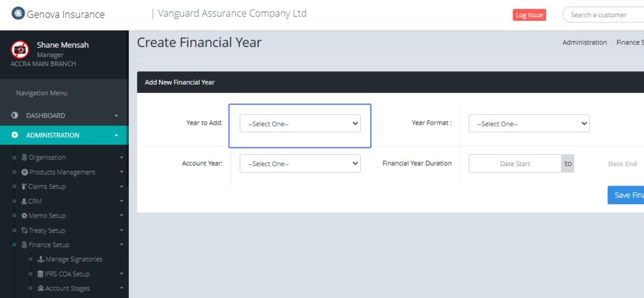
Task: Open the Year to Add dropdown
Action: 300,124
